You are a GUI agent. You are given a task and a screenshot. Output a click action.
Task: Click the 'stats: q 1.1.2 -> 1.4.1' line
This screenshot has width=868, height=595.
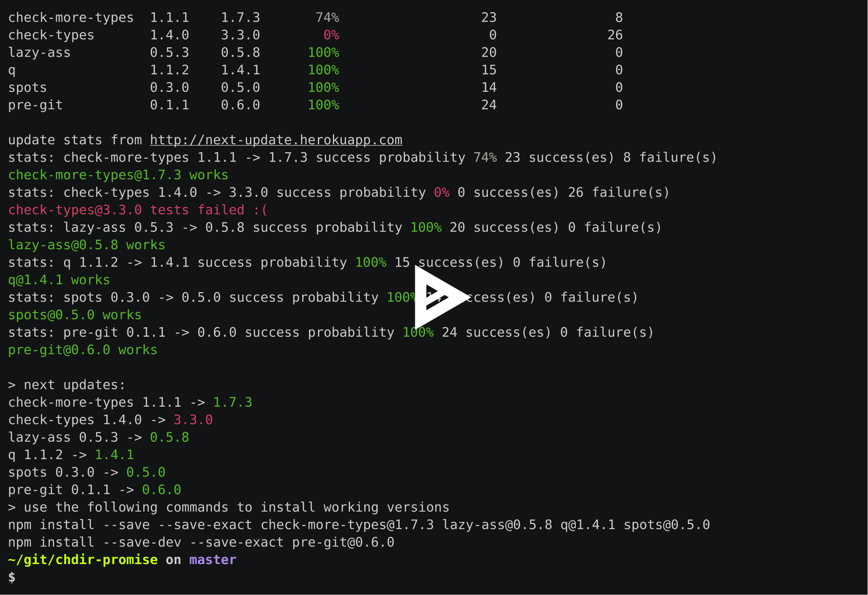click(x=308, y=262)
